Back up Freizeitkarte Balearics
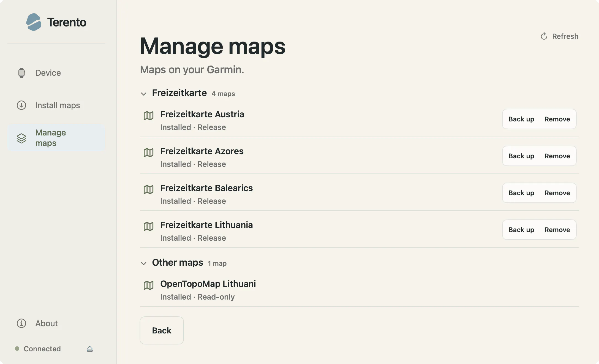 pyautogui.click(x=521, y=193)
